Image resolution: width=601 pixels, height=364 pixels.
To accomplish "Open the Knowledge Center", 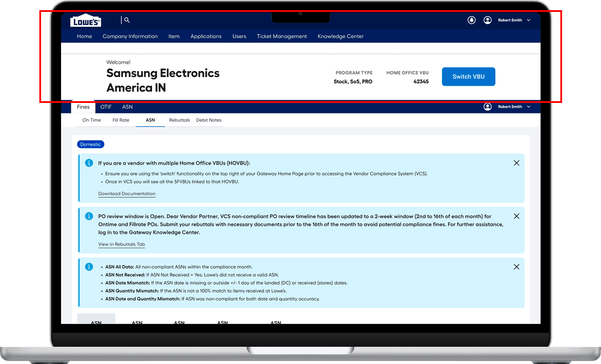I will (341, 36).
